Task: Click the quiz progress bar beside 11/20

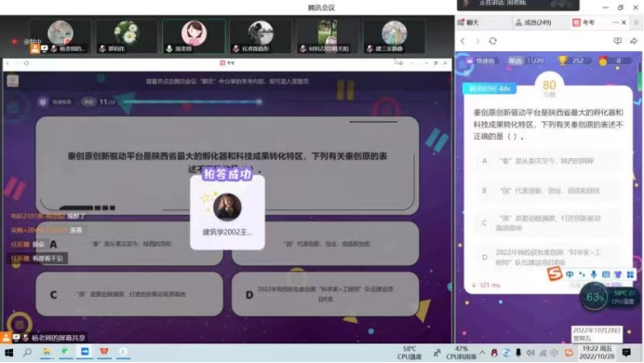Action: tap(193, 101)
